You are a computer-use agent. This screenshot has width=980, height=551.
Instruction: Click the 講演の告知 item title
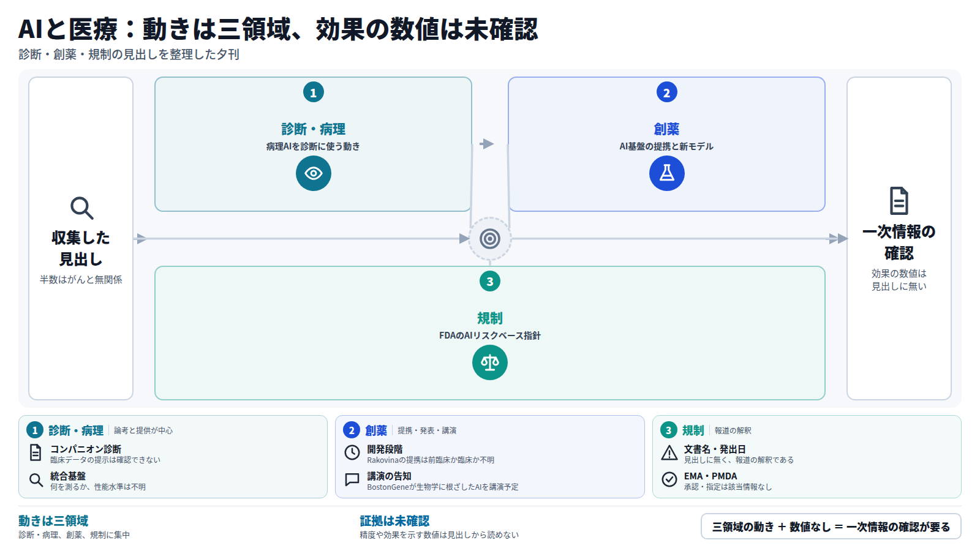(389, 476)
